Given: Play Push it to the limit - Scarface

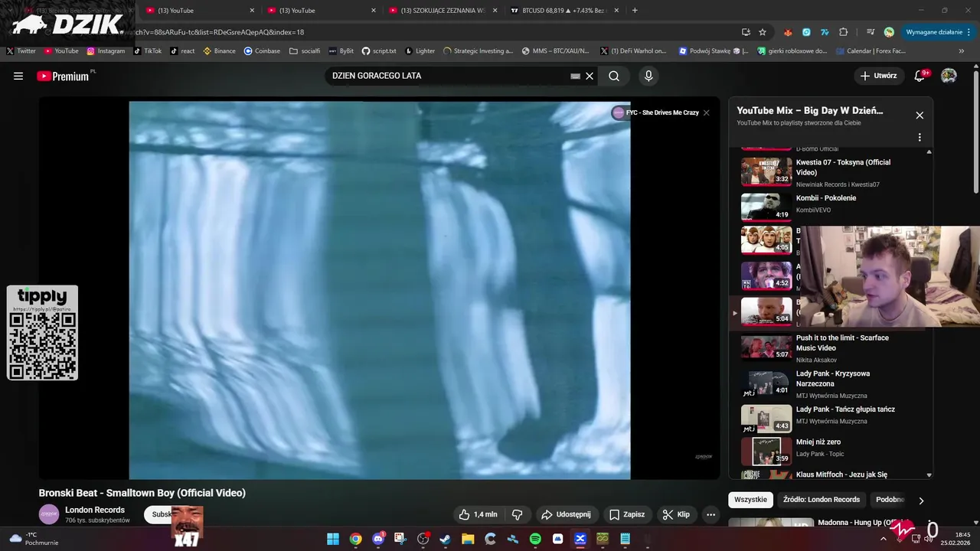Looking at the screenshot, I should pos(830,347).
